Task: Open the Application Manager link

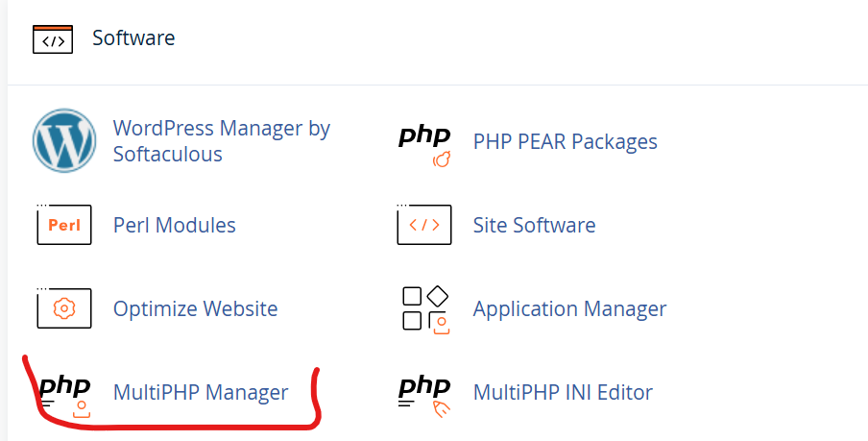Action: (x=569, y=308)
